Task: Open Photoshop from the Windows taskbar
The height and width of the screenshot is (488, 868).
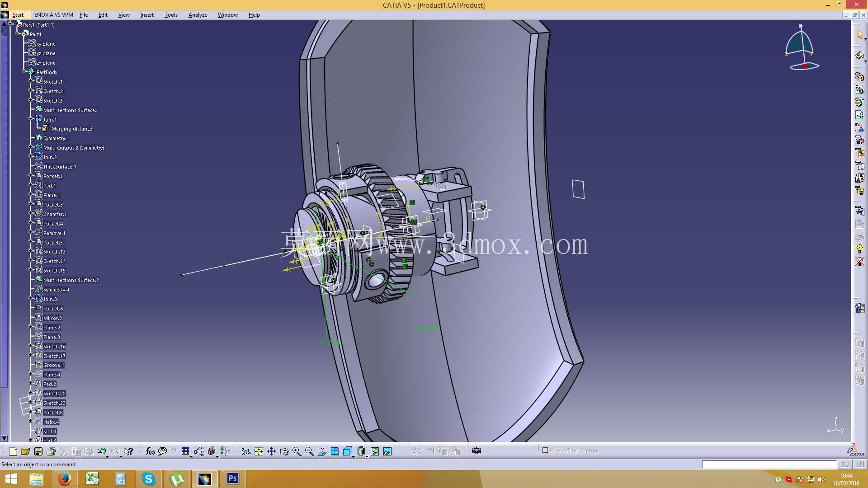Action: pos(233,479)
